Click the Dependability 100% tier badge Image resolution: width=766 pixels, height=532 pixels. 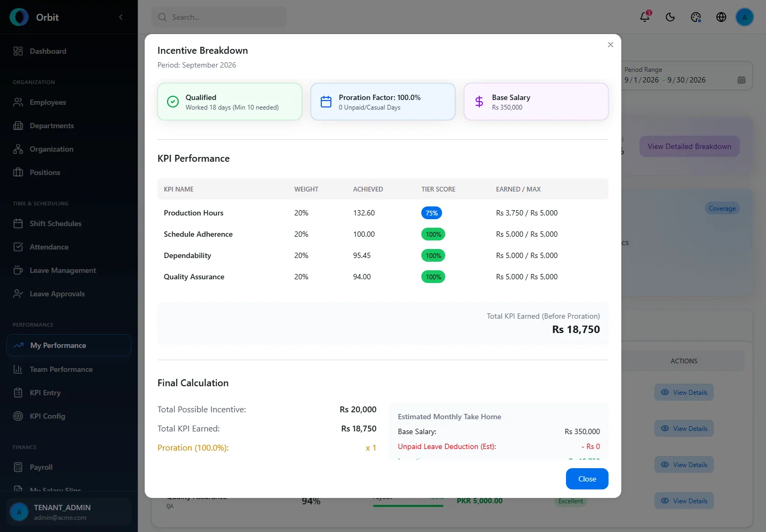click(434, 255)
